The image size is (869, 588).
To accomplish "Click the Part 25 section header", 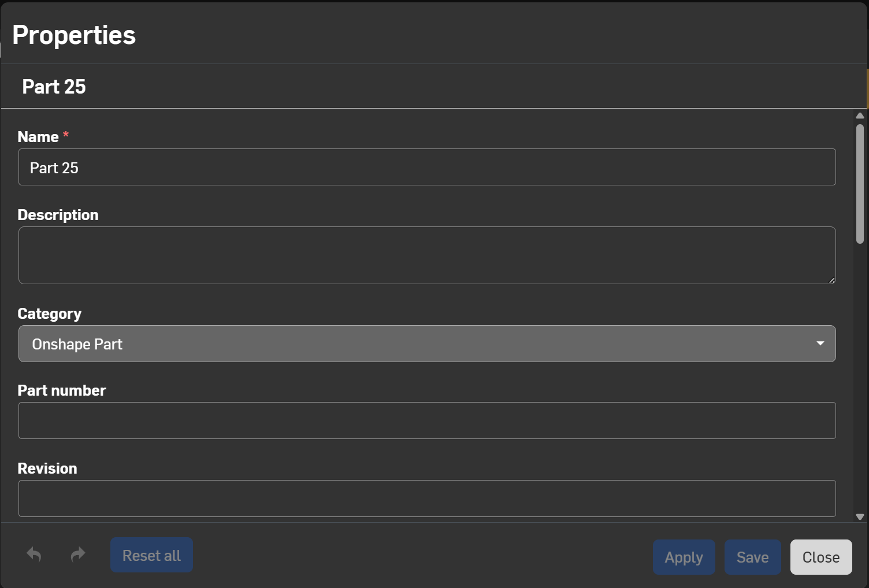I will pos(54,87).
